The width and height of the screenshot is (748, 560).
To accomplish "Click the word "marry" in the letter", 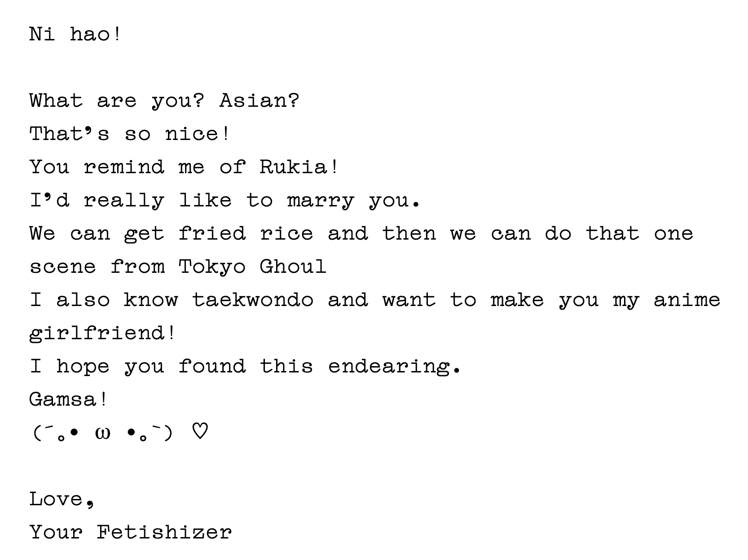I will pos(321,201).
